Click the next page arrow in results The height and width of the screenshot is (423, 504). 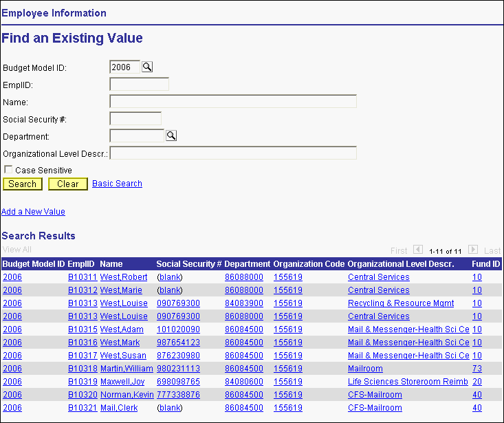pos(473,250)
